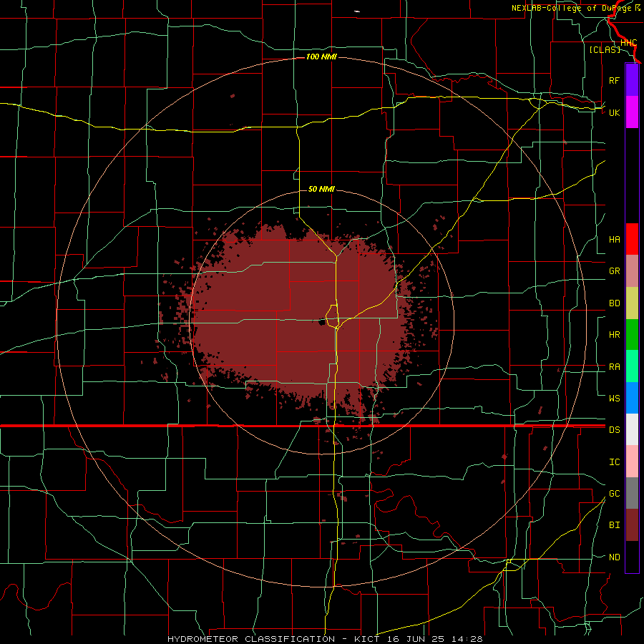Click the BI legend label
Image resolution: width=644 pixels, height=644 pixels.
click(x=614, y=525)
